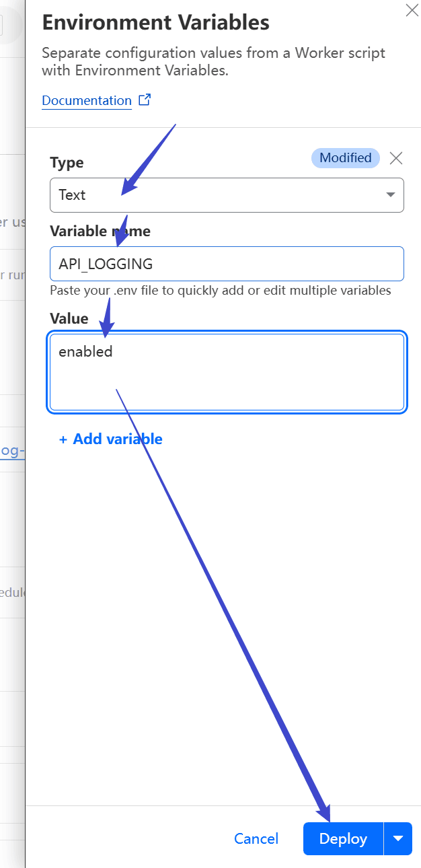Click the Variable name field label

[x=100, y=231]
